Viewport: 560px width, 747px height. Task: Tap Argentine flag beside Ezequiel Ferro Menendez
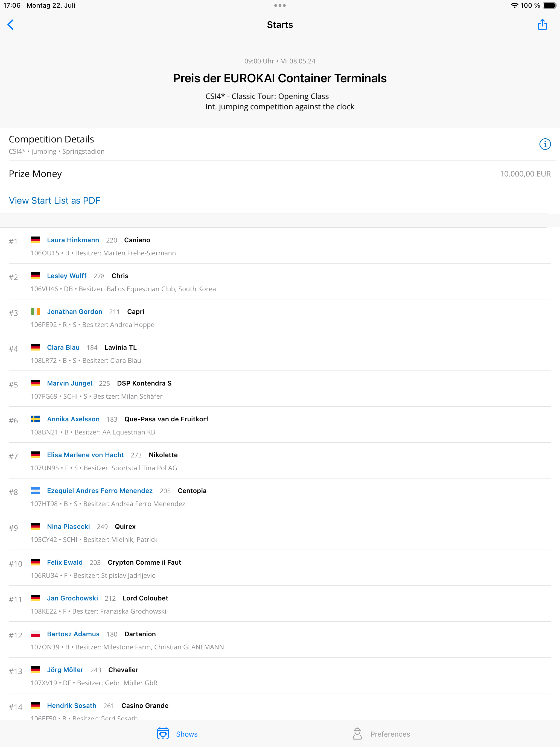36,490
